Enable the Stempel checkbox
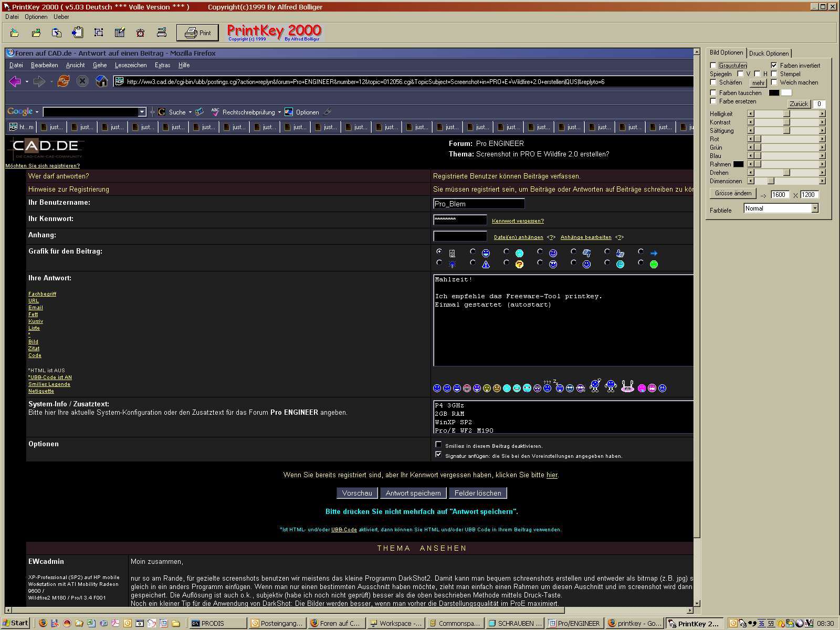The width and height of the screenshot is (840, 630). (774, 74)
